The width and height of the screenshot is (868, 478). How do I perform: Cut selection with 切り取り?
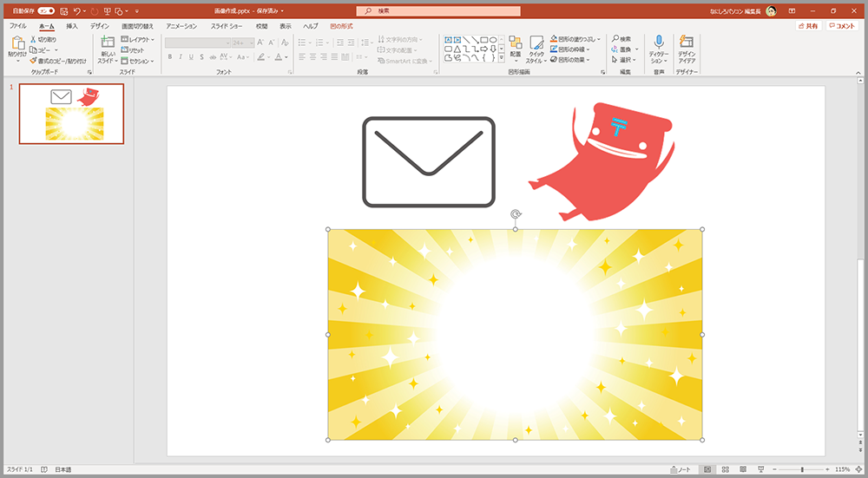tap(43, 40)
